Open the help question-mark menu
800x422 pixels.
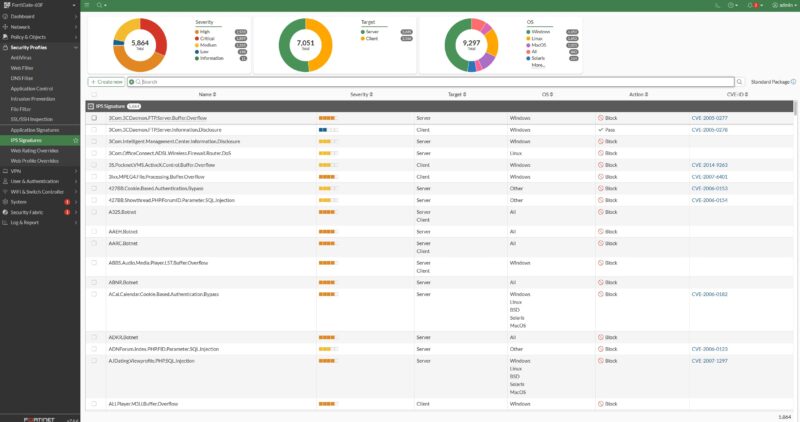(x=731, y=5)
